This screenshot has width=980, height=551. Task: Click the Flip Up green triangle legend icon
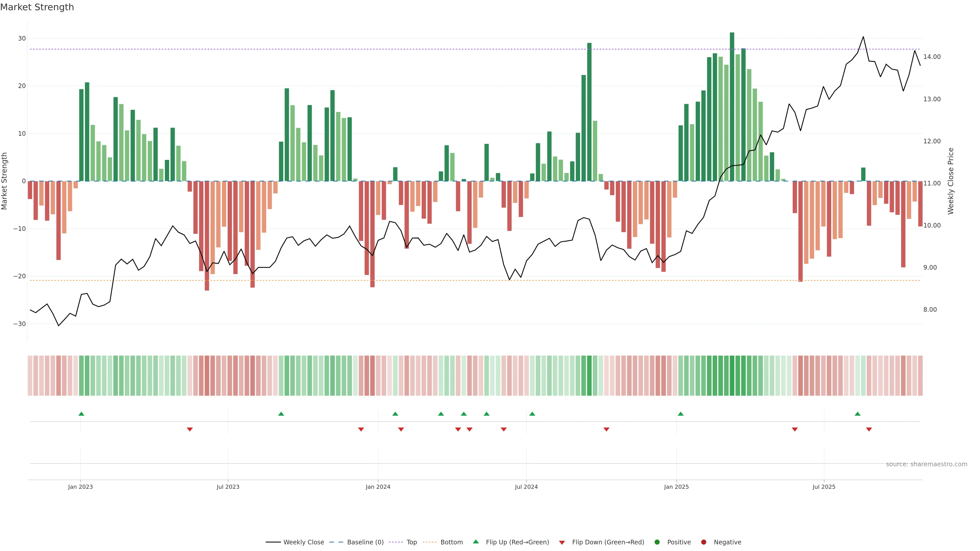(x=475, y=542)
